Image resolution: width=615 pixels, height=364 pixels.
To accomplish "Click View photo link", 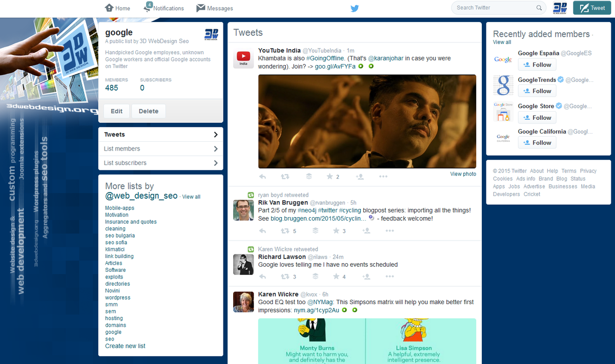I will pyautogui.click(x=463, y=174).
